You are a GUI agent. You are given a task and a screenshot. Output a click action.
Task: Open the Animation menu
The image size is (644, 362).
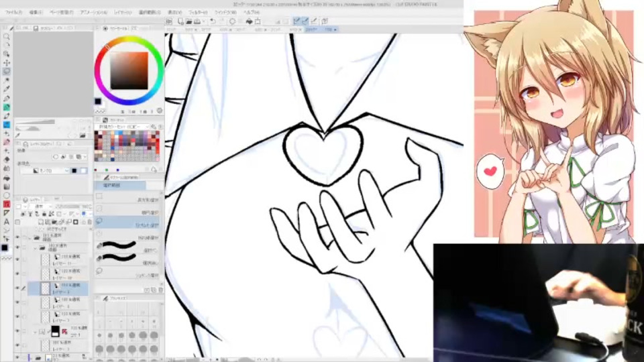[x=94, y=12]
